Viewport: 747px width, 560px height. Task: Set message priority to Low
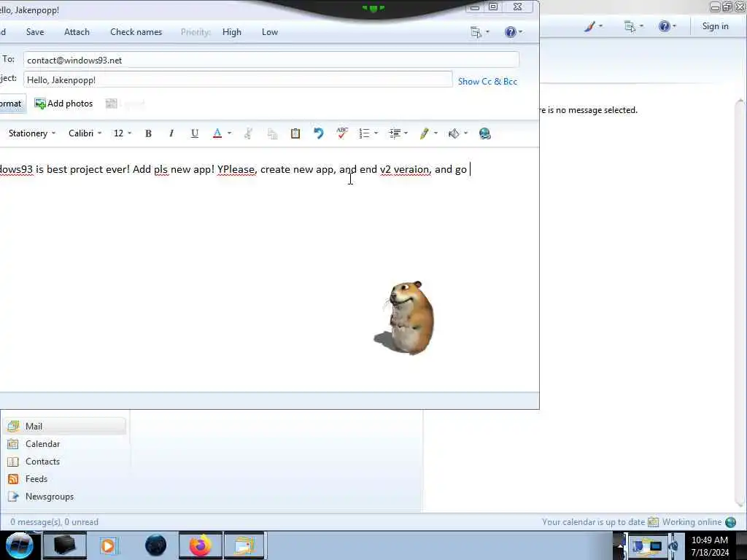coord(270,32)
